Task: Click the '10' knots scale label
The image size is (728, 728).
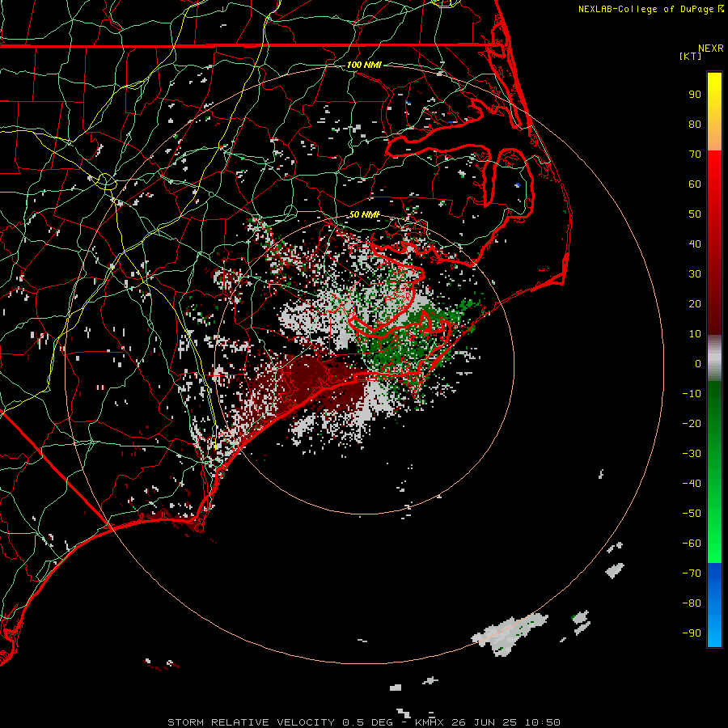Action: 695,334
